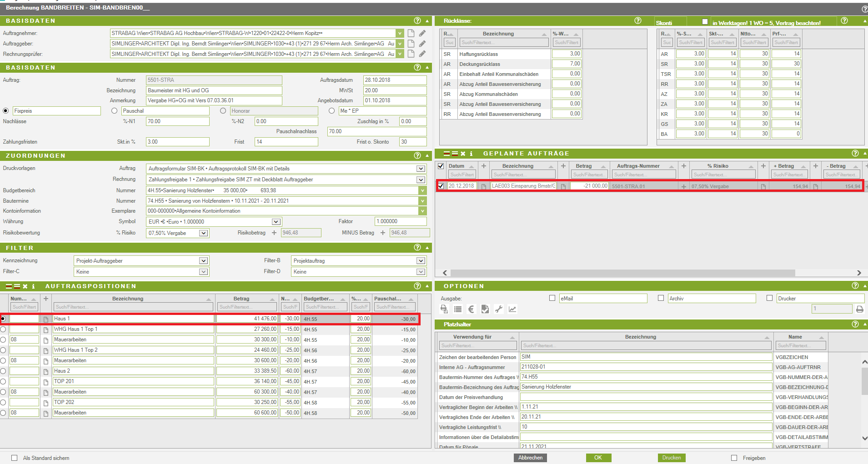Click the pencil edit icon next to Auftragnehmer

coord(422,33)
